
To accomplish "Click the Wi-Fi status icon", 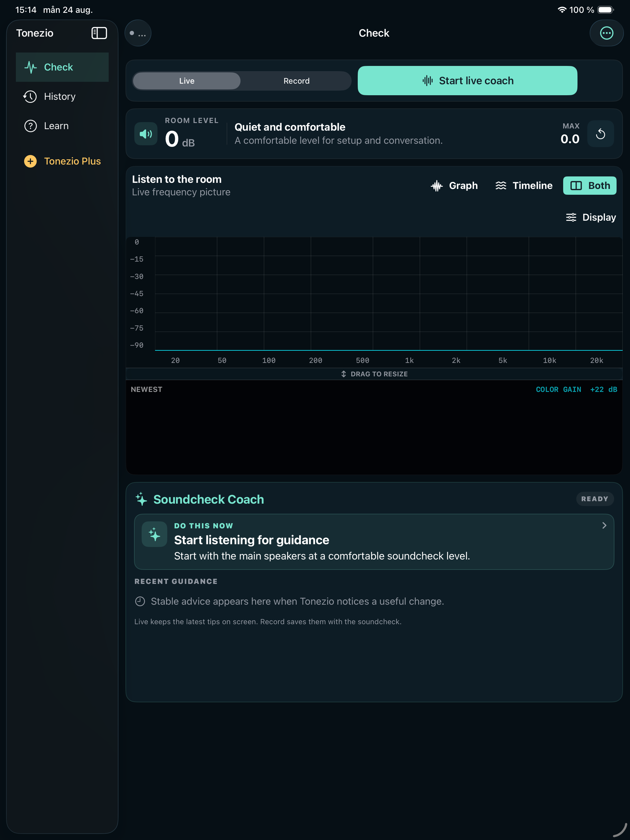I will pyautogui.click(x=562, y=9).
